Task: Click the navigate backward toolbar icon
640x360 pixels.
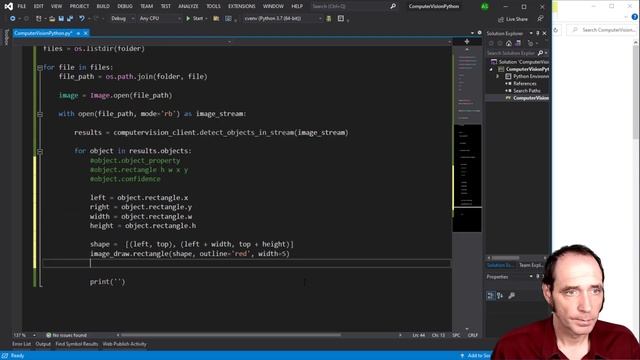Action: pyautogui.click(x=13, y=18)
